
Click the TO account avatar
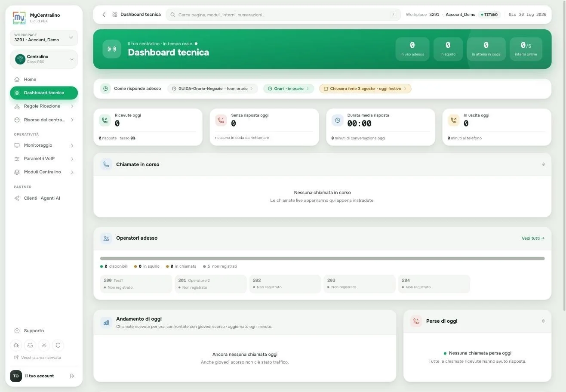16,376
